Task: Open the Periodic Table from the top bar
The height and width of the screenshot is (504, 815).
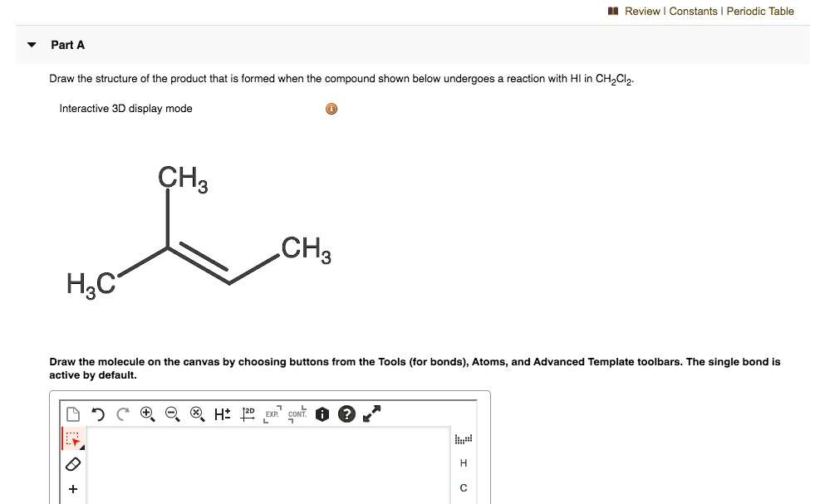Action: click(x=760, y=12)
